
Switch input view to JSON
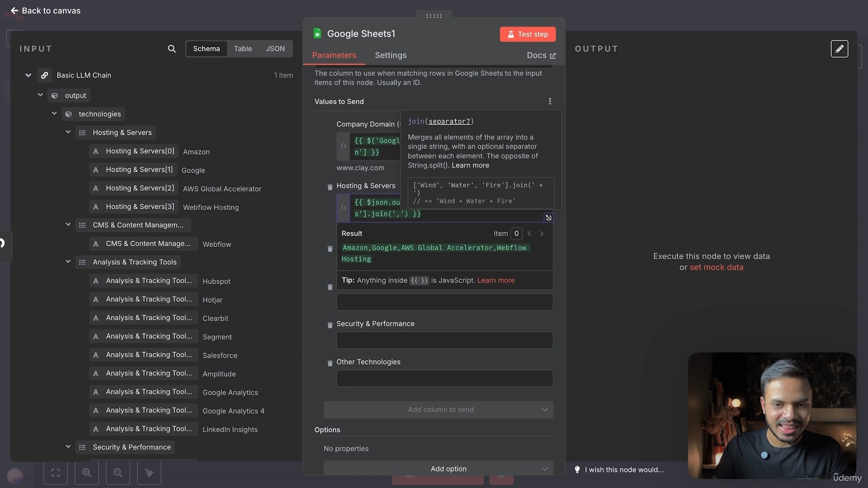pos(275,49)
